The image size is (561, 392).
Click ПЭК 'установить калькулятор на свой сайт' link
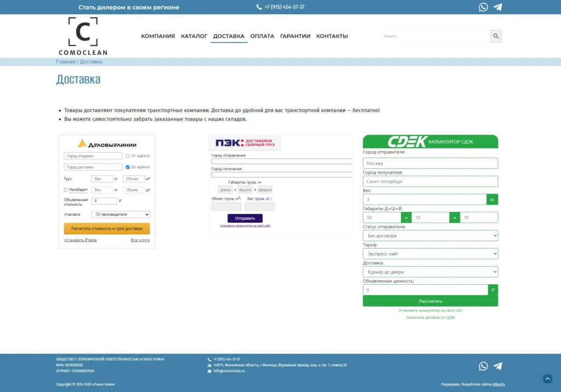[245, 226]
